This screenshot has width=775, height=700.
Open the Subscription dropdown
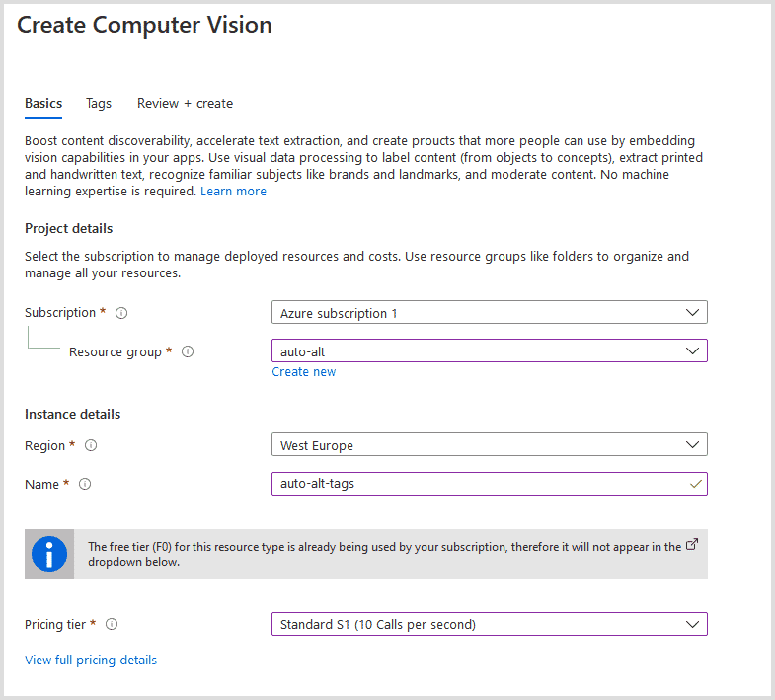(x=490, y=312)
